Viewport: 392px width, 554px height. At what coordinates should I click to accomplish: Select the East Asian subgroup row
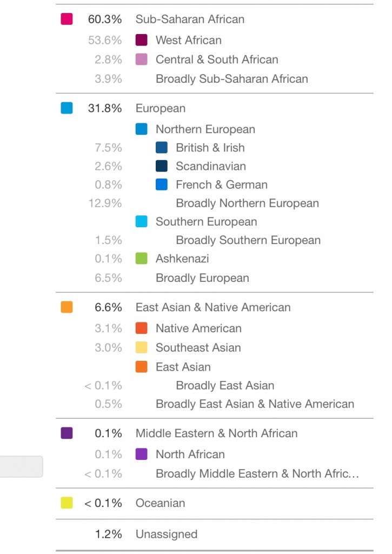(183, 367)
